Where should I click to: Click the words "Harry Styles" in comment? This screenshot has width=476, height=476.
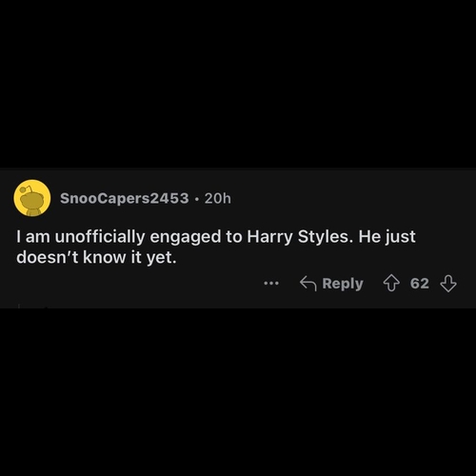(x=300, y=237)
